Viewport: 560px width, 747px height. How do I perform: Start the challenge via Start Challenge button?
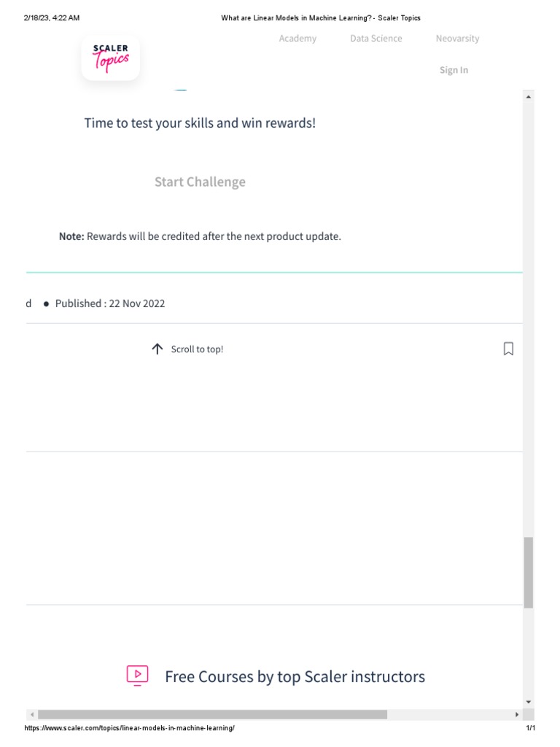200,182
